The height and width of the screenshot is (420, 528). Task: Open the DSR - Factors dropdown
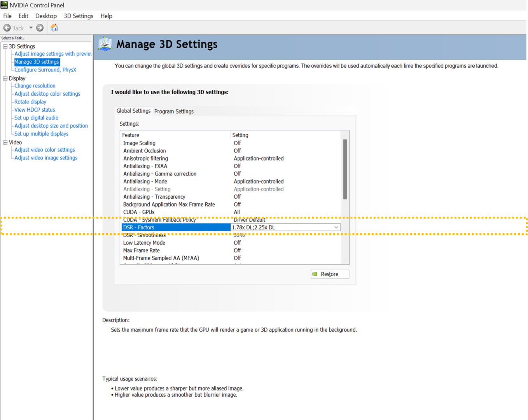[336, 227]
